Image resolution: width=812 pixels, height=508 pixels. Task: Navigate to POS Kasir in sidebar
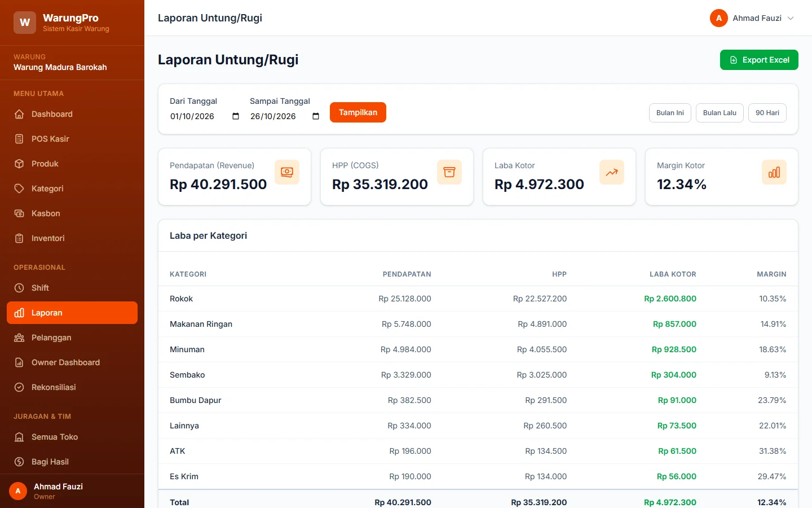click(x=72, y=139)
